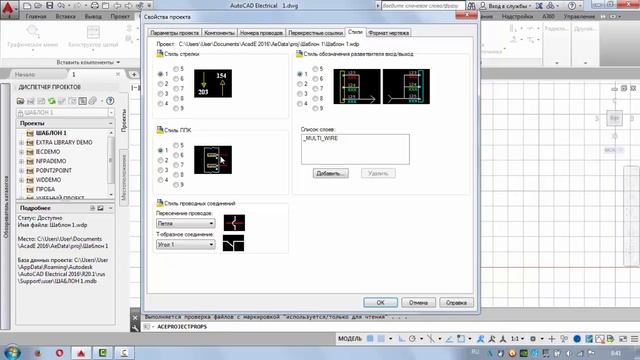Open the 'Главная' ribbon tab
This screenshot has height=360, width=640.
(36, 16)
